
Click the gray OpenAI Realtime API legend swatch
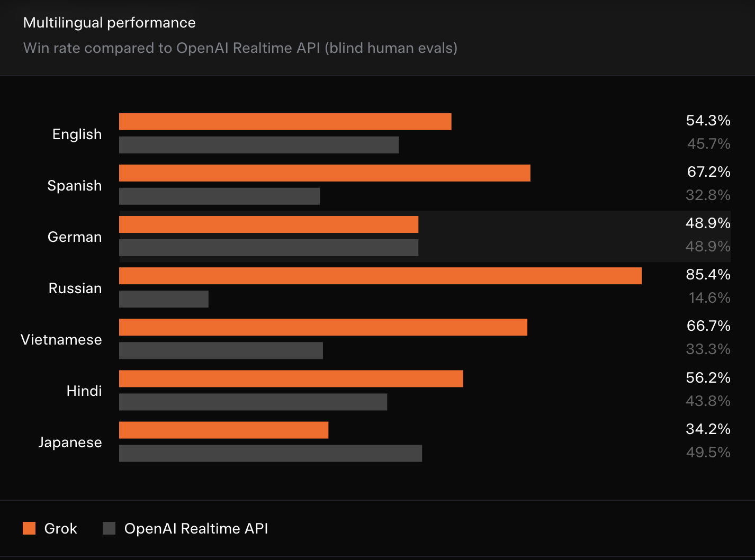pyautogui.click(x=109, y=528)
